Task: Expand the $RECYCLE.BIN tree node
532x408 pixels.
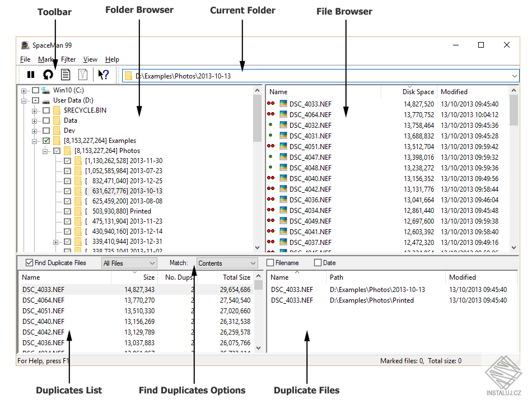Action: (x=34, y=111)
